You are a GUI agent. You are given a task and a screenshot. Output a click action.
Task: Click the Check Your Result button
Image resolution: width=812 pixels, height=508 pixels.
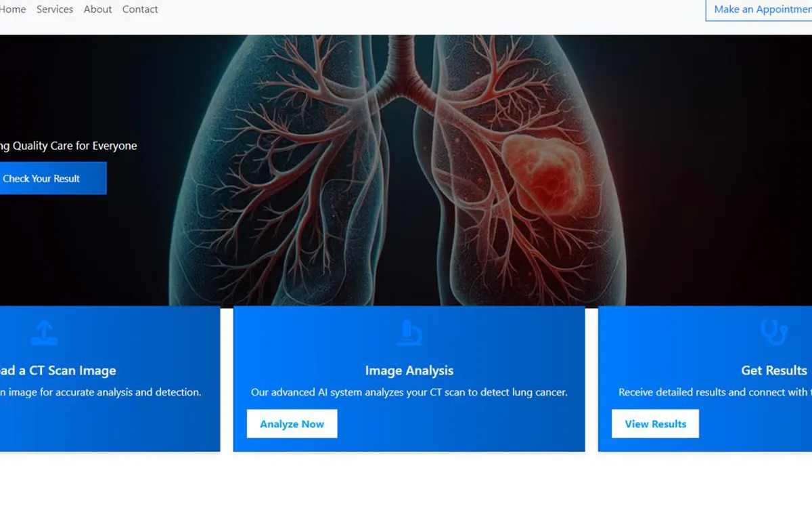coord(53,178)
